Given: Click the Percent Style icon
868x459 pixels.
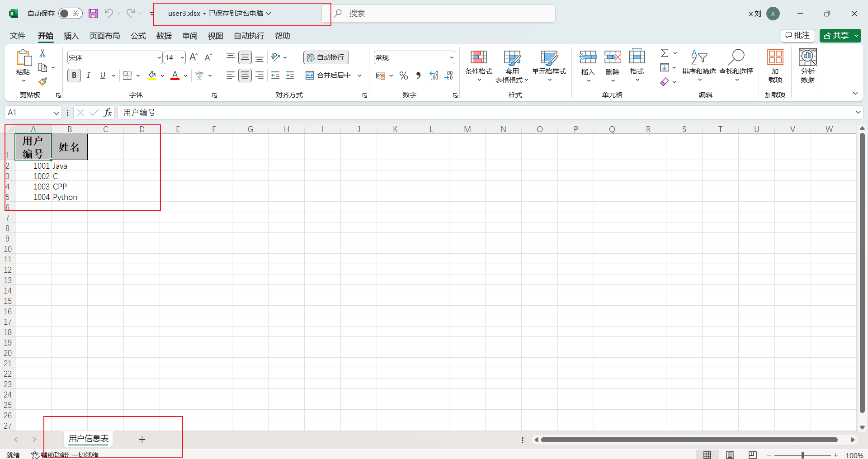Looking at the screenshot, I should pyautogui.click(x=404, y=76).
